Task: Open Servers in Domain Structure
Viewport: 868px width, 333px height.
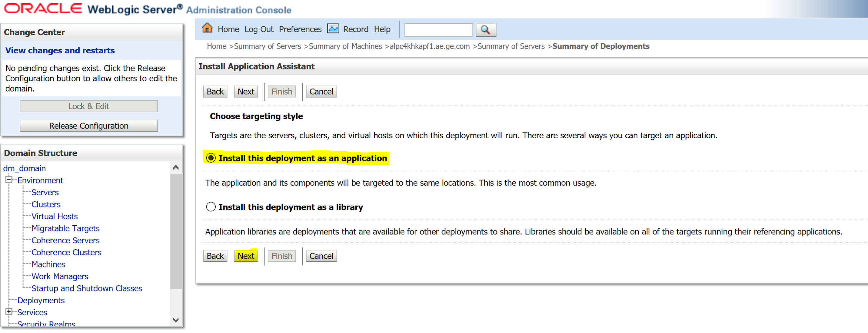Action: tap(45, 192)
